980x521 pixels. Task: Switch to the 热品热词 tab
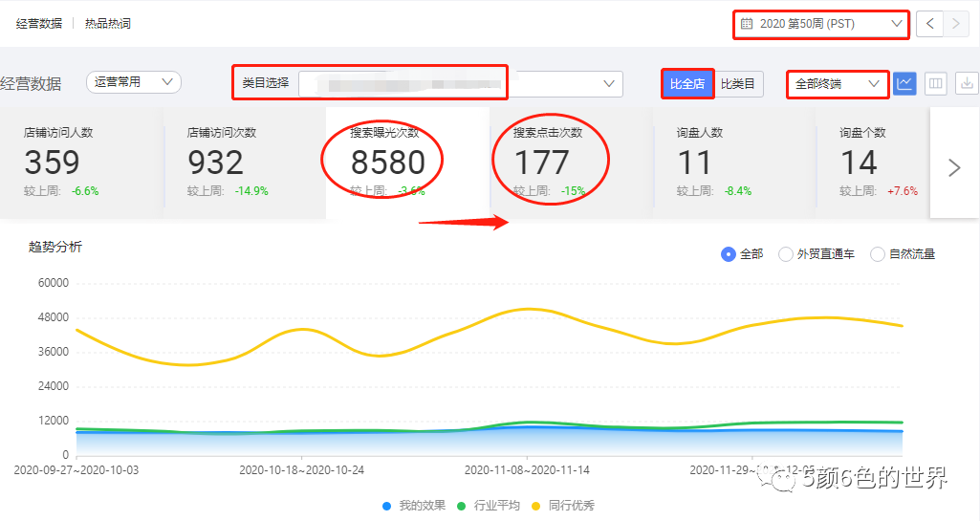(107, 24)
